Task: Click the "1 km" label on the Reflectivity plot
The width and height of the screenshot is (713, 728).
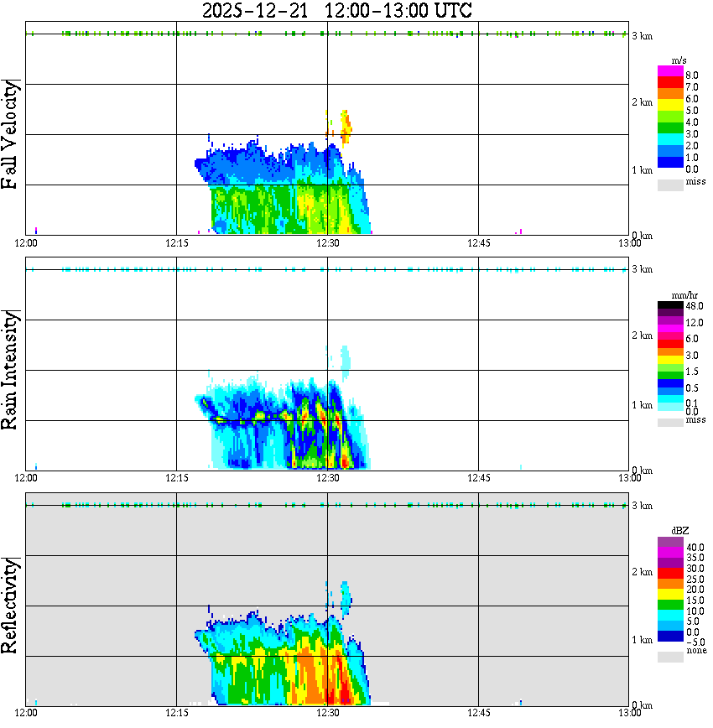Action: click(642, 640)
